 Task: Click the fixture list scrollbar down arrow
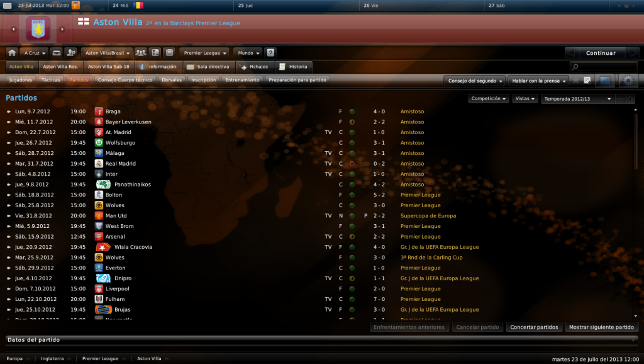[635, 316]
